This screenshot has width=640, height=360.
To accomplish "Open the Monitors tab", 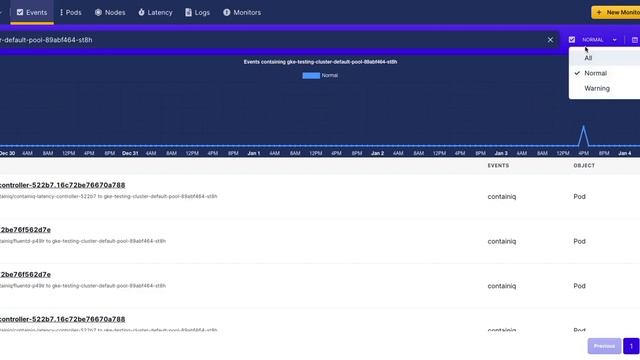I will coord(242,12).
